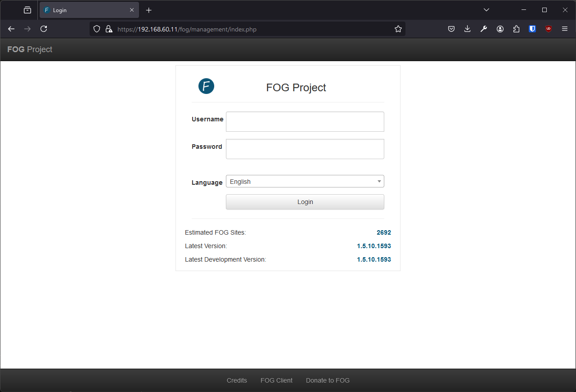Select the Login browser tab
576x392 pixels.
tap(89, 10)
